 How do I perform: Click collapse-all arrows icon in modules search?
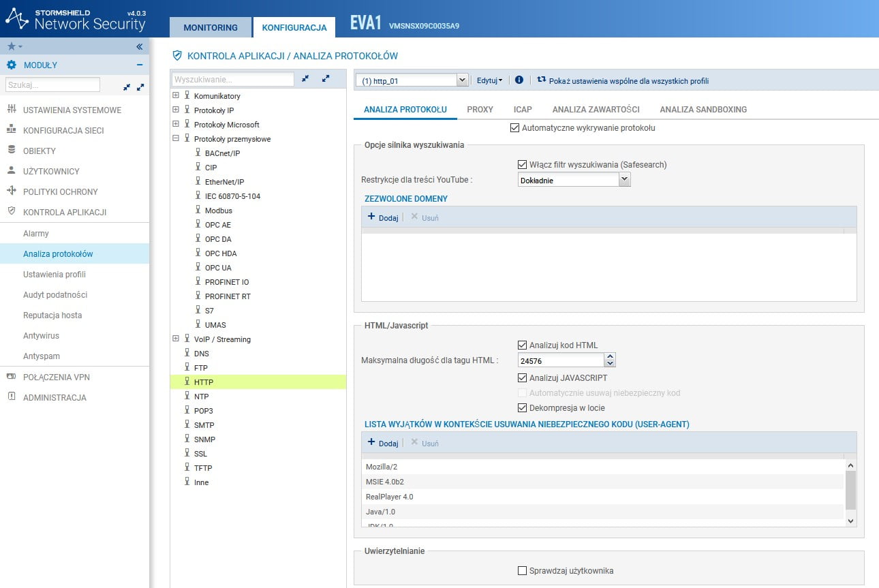click(x=126, y=87)
